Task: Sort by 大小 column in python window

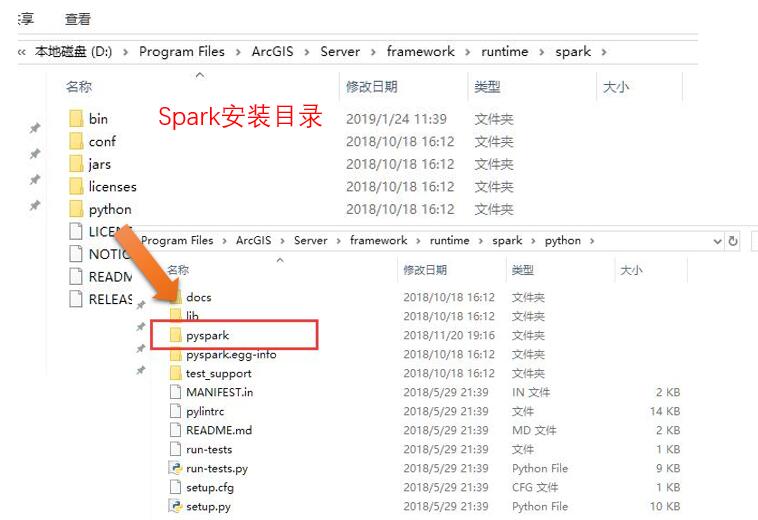Action: (631, 270)
